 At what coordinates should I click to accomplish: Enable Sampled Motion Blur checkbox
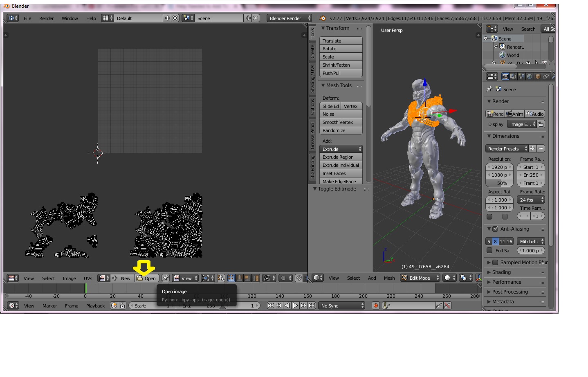click(495, 263)
